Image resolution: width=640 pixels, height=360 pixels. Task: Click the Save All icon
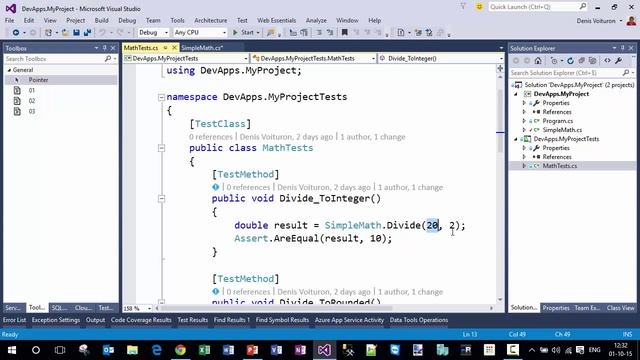[87, 33]
